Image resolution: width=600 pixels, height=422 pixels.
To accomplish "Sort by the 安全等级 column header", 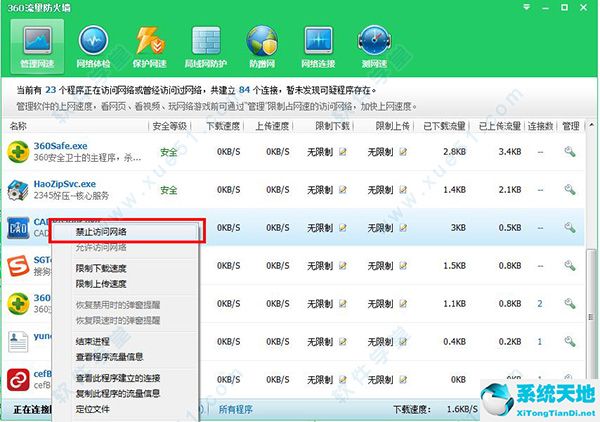I will (x=170, y=126).
